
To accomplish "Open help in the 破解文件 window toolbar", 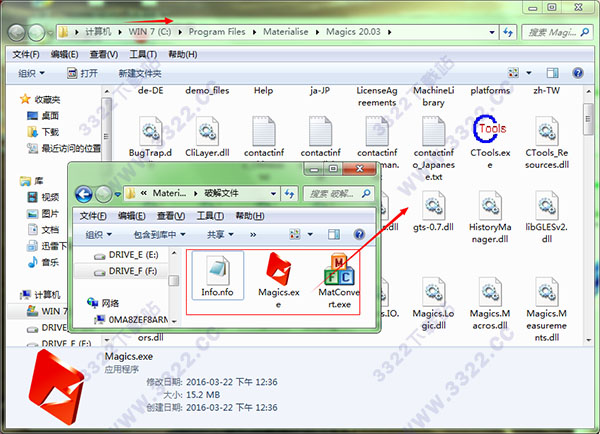I will [359, 234].
